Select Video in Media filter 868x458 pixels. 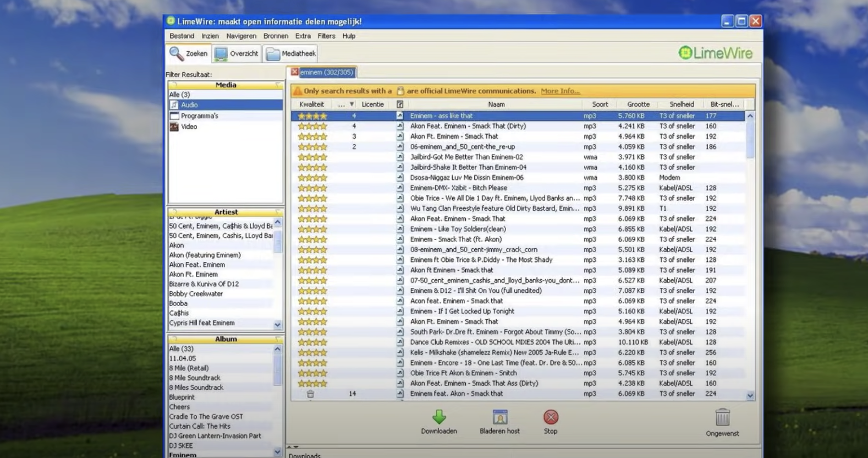pos(226,127)
